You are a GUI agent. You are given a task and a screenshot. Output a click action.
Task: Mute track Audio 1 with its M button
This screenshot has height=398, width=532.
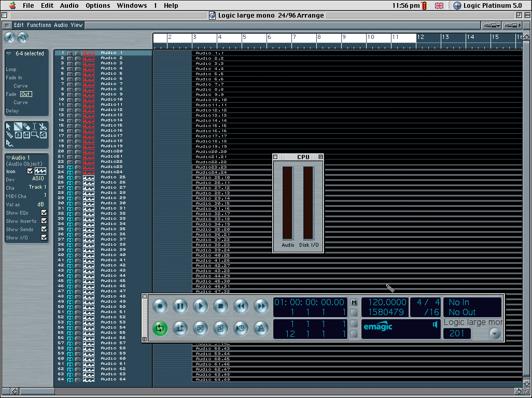click(x=70, y=53)
